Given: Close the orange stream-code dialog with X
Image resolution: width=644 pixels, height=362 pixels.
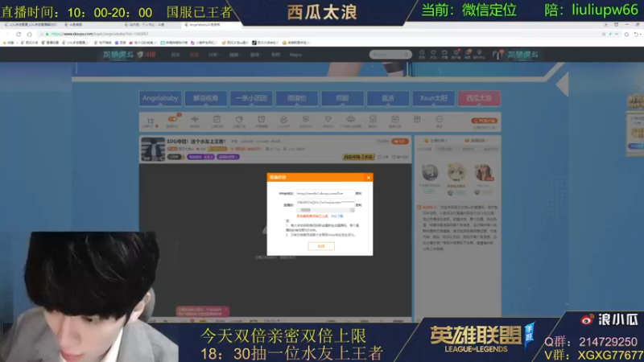Looking at the screenshot, I should point(369,177).
